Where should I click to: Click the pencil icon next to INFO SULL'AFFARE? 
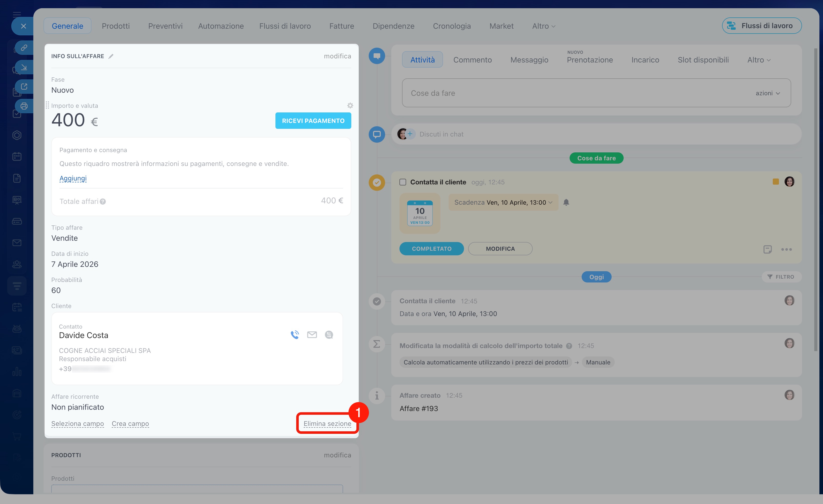click(111, 56)
